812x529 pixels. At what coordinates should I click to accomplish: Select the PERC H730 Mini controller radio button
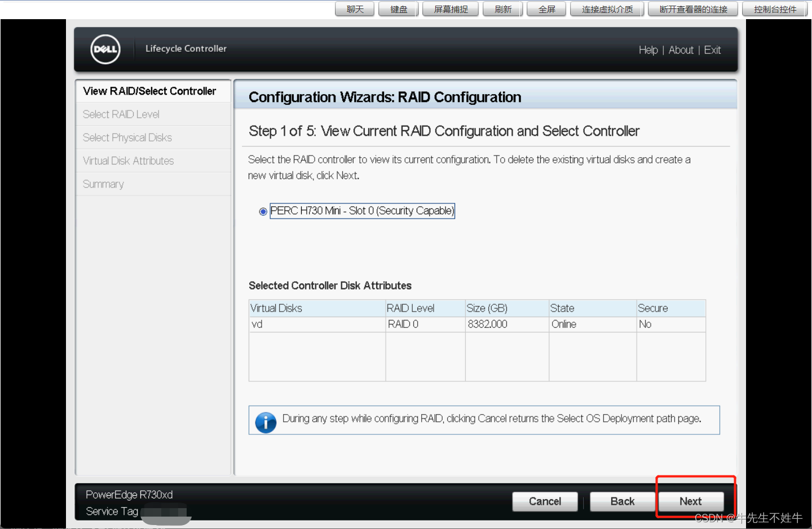pyautogui.click(x=263, y=212)
